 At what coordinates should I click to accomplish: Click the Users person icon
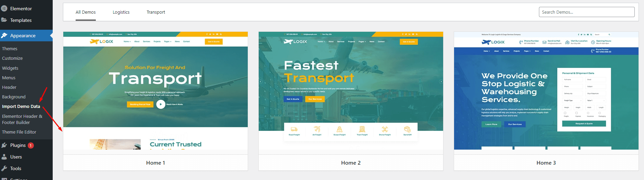tap(4, 157)
